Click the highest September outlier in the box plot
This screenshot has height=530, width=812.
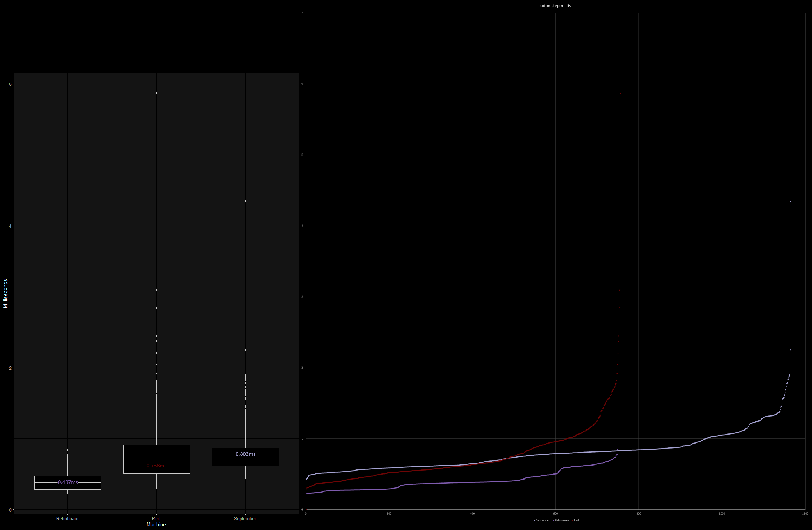245,201
